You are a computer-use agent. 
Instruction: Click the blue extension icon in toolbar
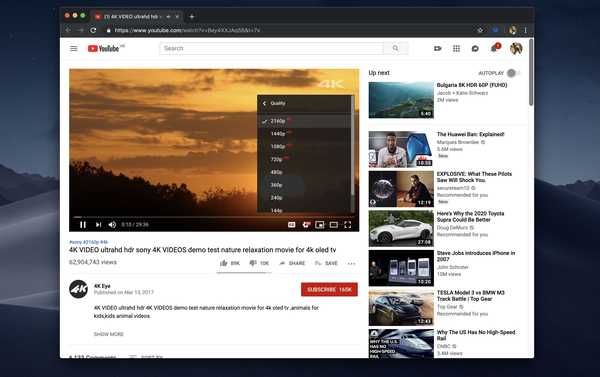[x=496, y=30]
